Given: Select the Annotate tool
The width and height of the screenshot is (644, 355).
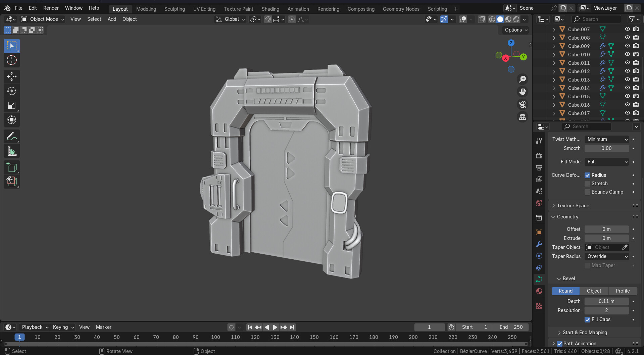Looking at the screenshot, I should coord(11,136).
